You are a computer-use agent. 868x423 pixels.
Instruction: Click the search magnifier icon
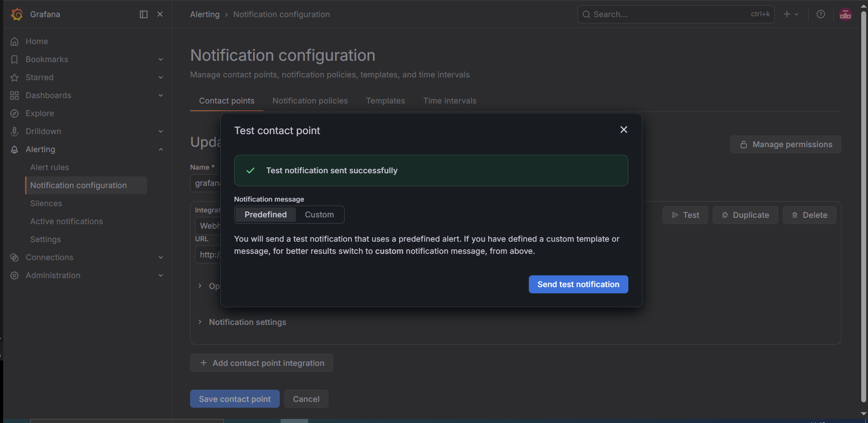(586, 14)
